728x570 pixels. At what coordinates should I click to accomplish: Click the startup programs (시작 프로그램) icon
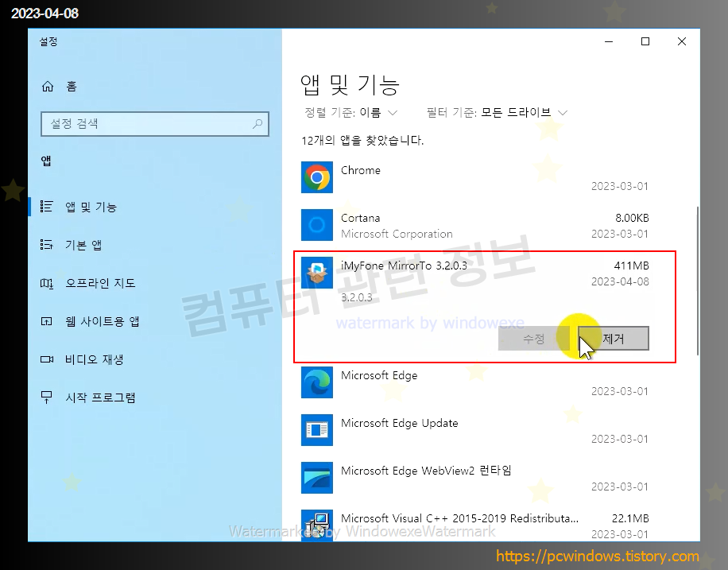pyautogui.click(x=46, y=397)
